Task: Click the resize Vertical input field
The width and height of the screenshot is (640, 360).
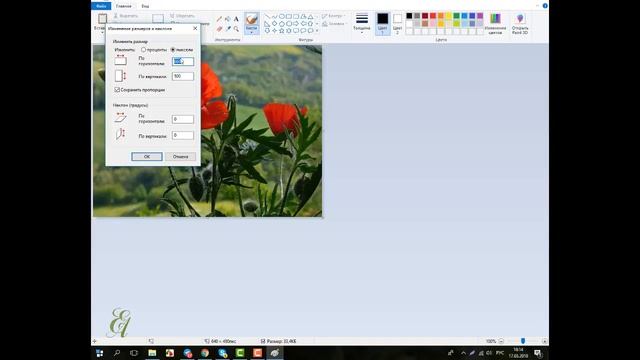Action: [x=183, y=76]
